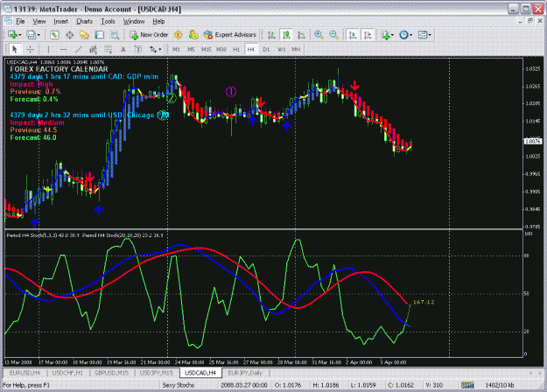This screenshot has width=547, height=392.
Task: Draw a horizontal line tool
Action: click(x=63, y=49)
